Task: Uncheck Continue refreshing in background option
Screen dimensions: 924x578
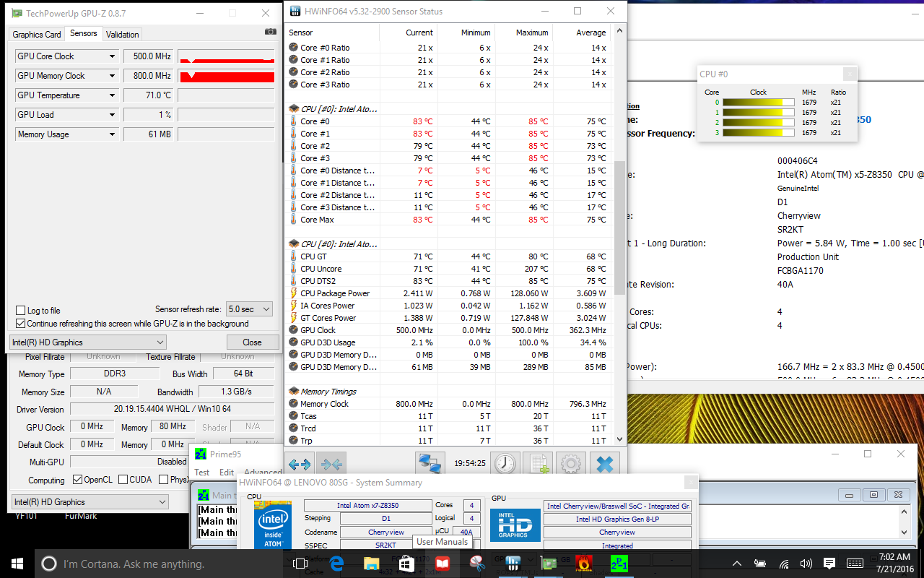Action: [x=21, y=324]
